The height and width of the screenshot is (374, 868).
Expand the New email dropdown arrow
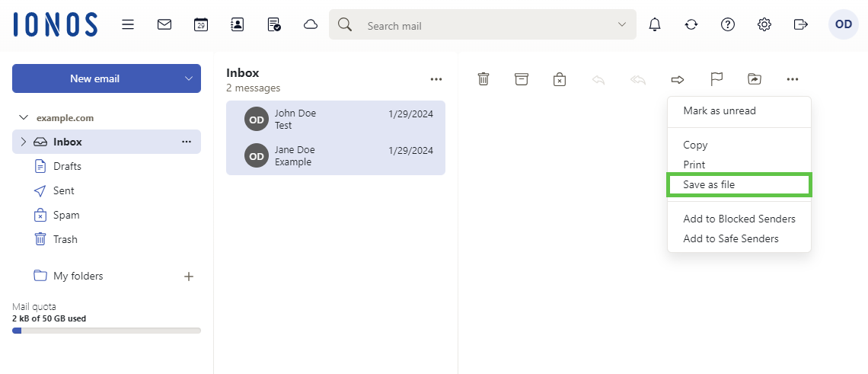pyautogui.click(x=189, y=78)
